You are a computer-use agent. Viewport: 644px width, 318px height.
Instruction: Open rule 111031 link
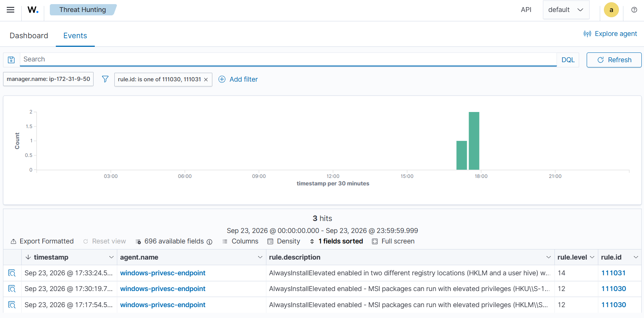coord(613,273)
